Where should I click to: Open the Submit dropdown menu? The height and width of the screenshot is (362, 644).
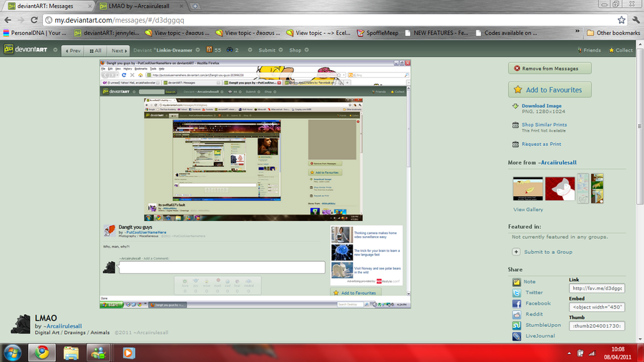[x=270, y=50]
